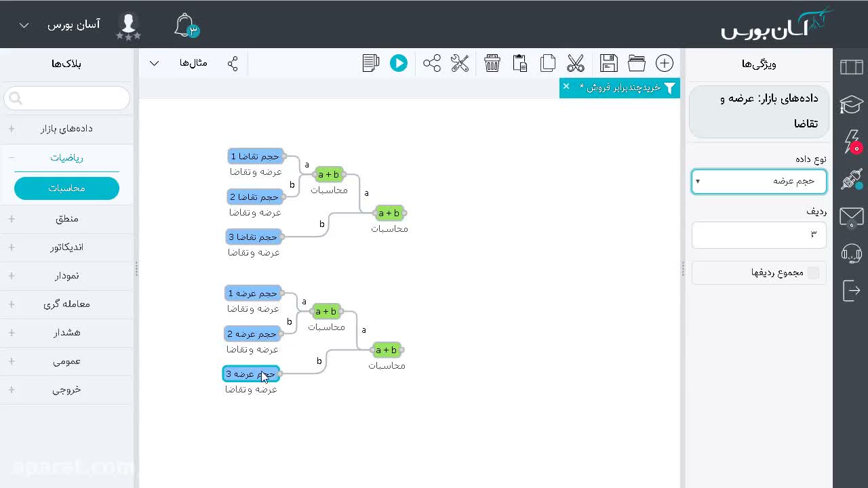The image size is (868, 488).
Task: Select the خریدچندبرابر فروش tab
Action: [x=620, y=87]
